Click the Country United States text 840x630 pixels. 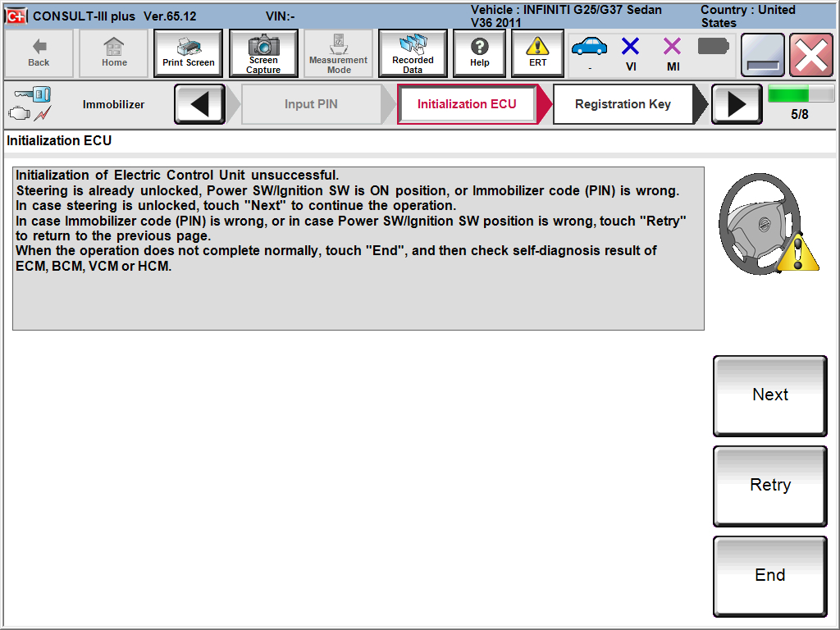pyautogui.click(x=748, y=16)
